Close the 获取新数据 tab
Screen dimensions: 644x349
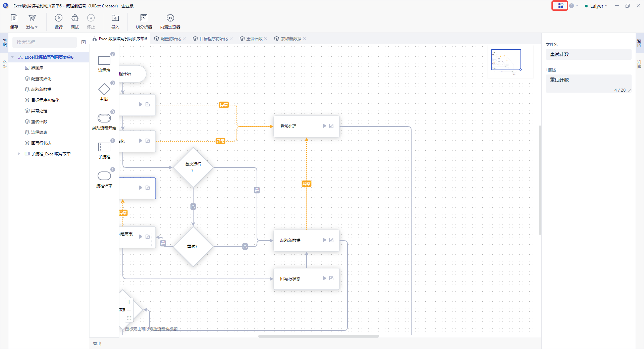coord(305,39)
